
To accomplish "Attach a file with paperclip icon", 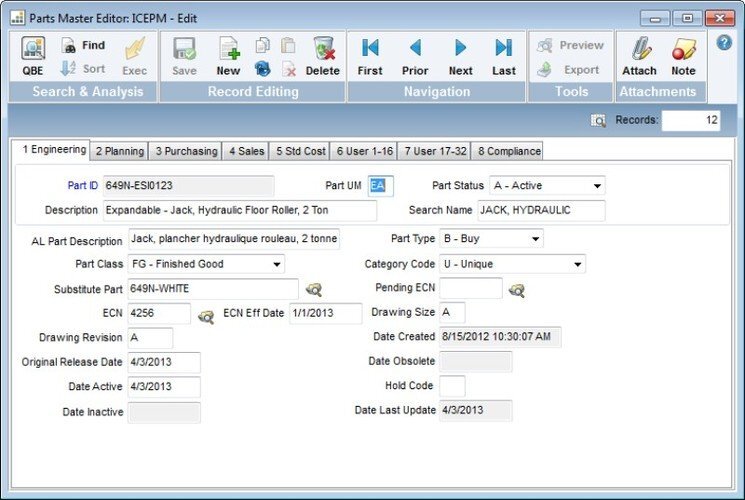I will [639, 55].
